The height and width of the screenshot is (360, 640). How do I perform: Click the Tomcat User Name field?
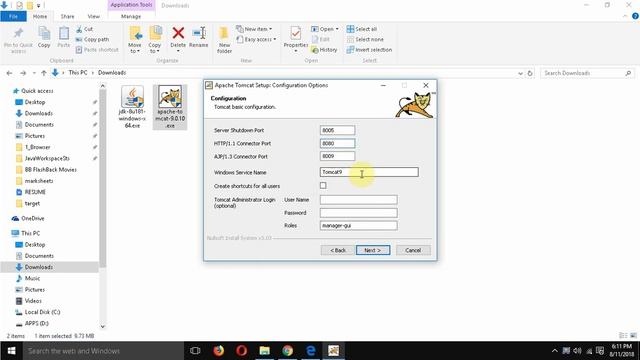[358, 200]
